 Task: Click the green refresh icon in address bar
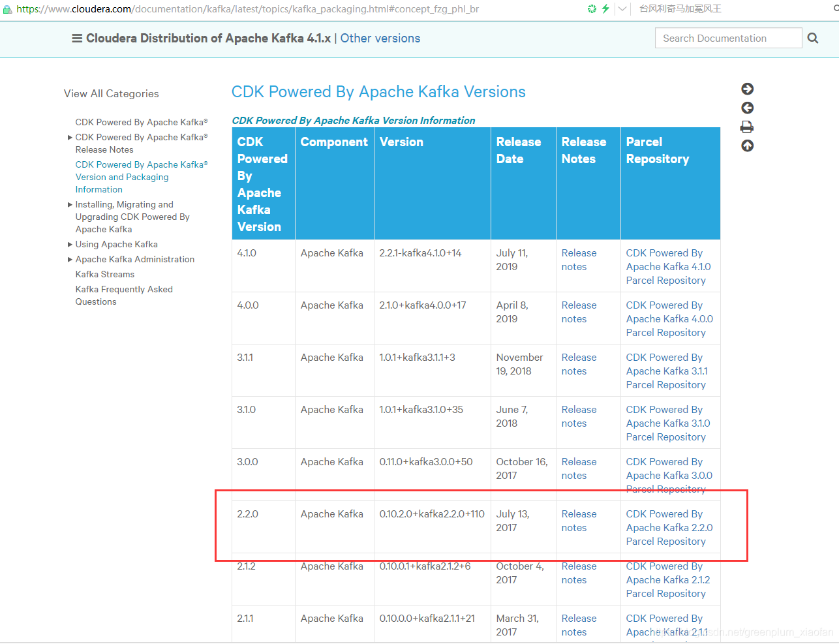[x=592, y=8]
